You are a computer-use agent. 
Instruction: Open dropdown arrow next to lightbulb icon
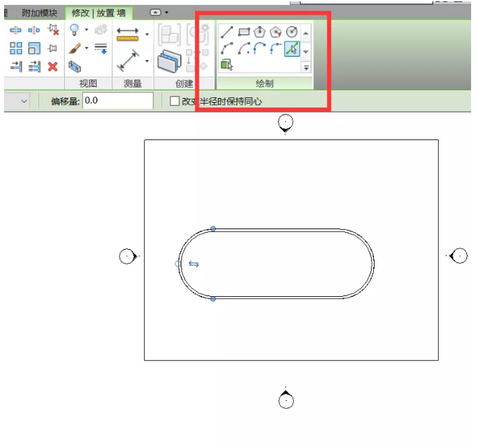pos(87,30)
